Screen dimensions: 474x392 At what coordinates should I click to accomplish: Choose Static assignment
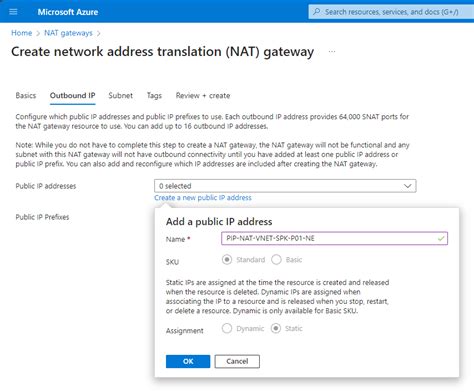point(276,328)
